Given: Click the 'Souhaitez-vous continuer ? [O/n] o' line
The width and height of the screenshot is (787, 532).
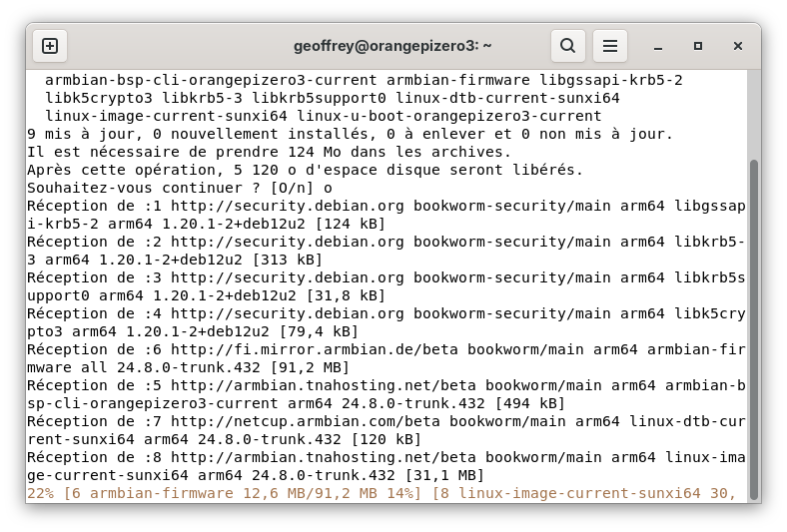Looking at the screenshot, I should (180, 188).
